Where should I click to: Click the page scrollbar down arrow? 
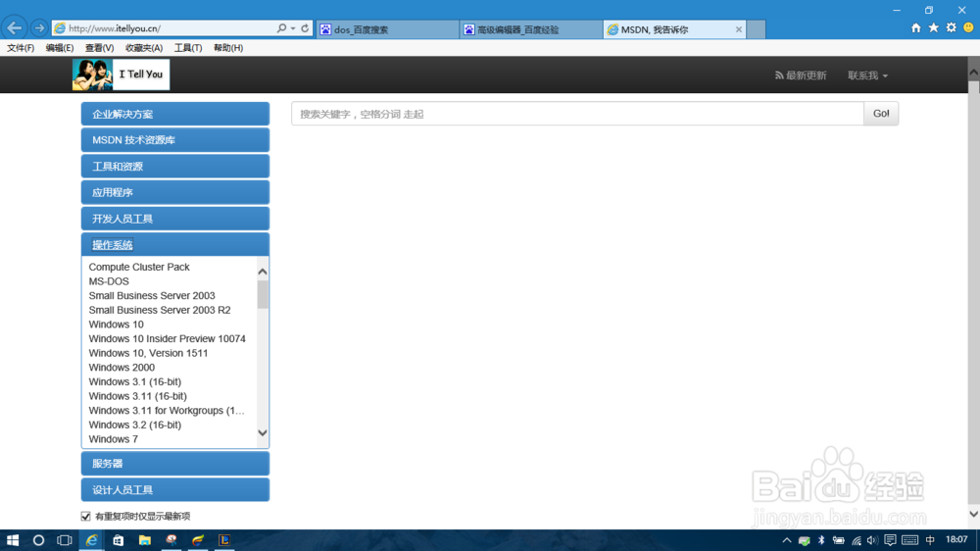pyautogui.click(x=974, y=514)
